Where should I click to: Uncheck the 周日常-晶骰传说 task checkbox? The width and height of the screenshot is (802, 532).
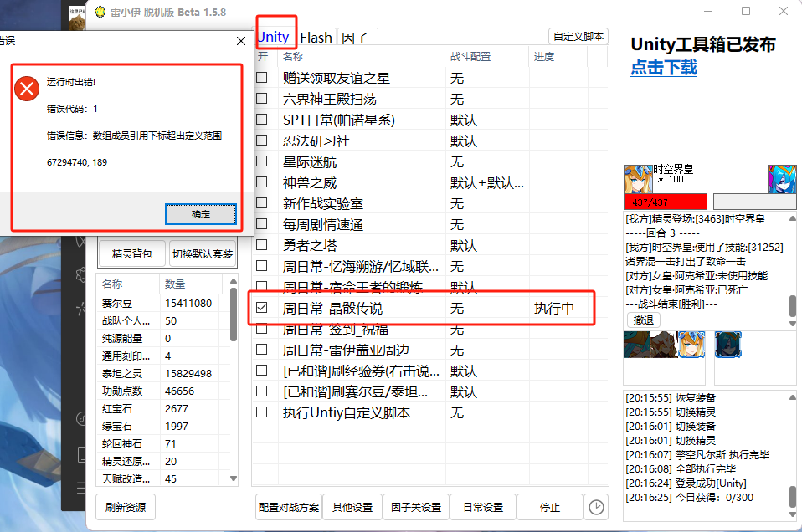pyautogui.click(x=262, y=308)
